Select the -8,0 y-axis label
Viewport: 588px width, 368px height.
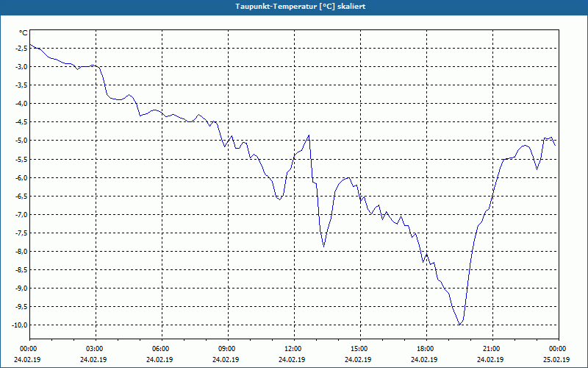[x=21, y=252]
